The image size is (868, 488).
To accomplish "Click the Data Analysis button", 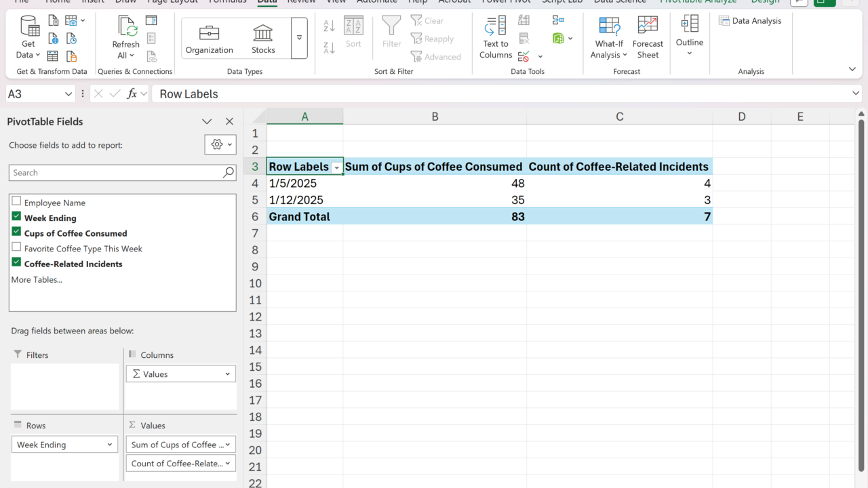I will [750, 21].
